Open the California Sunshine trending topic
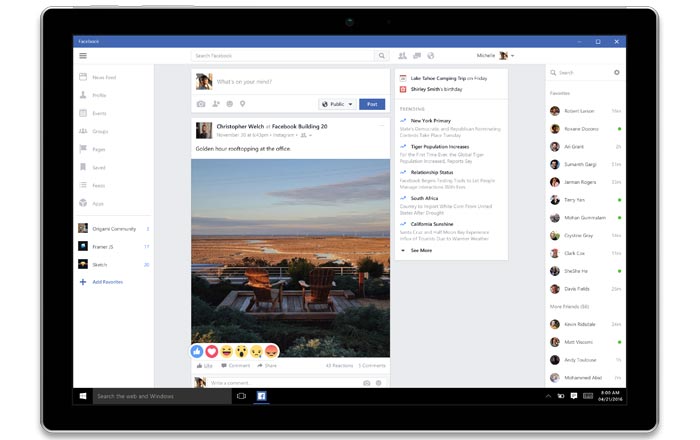The width and height of the screenshot is (700, 440). [432, 224]
